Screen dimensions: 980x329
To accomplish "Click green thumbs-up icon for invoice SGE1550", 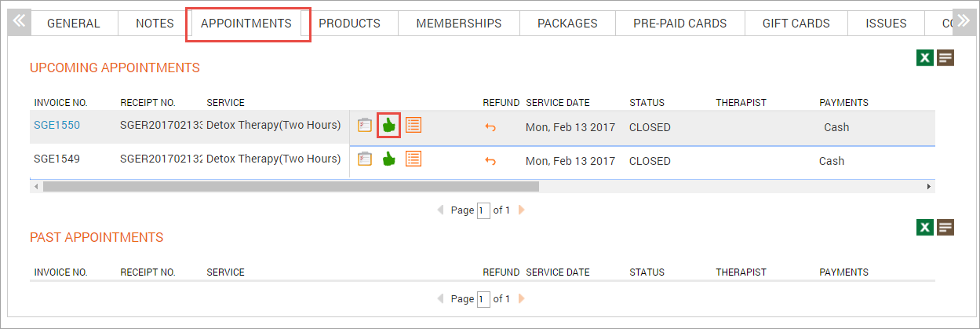I will (x=388, y=126).
